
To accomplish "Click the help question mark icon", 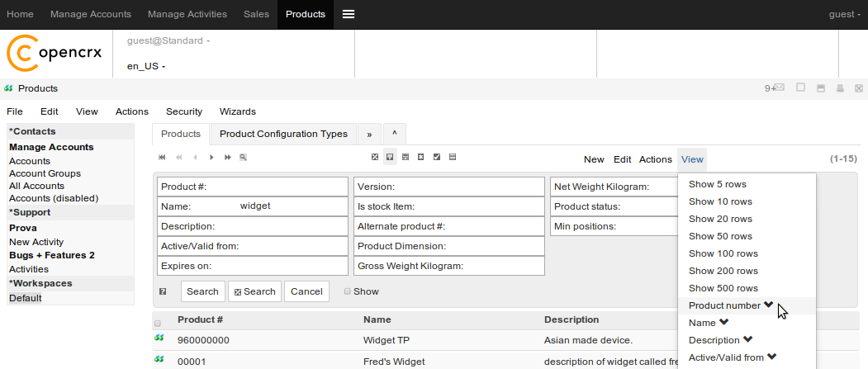I will pos(163,291).
